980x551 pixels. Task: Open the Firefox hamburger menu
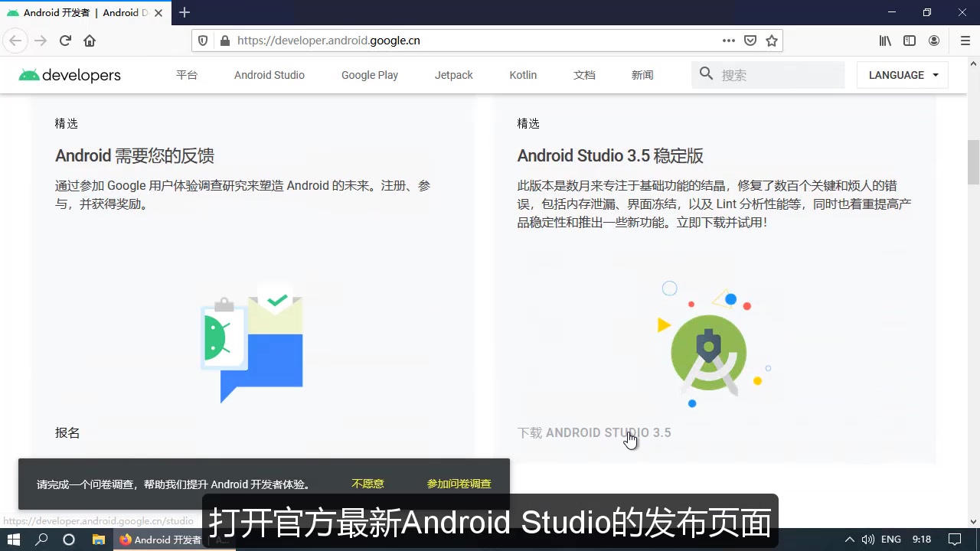[x=965, y=41]
